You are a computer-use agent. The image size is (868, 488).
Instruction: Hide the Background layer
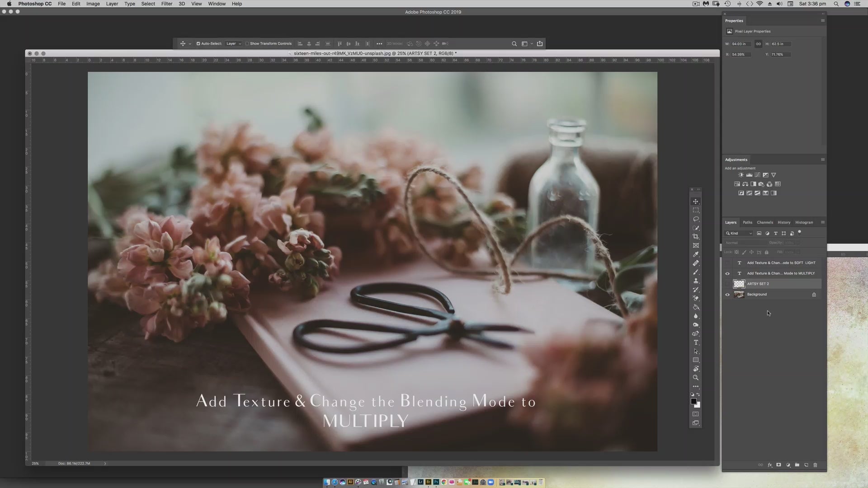727,295
